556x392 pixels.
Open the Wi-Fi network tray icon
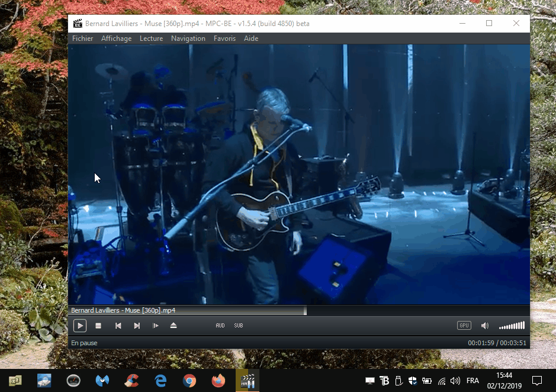click(442, 381)
